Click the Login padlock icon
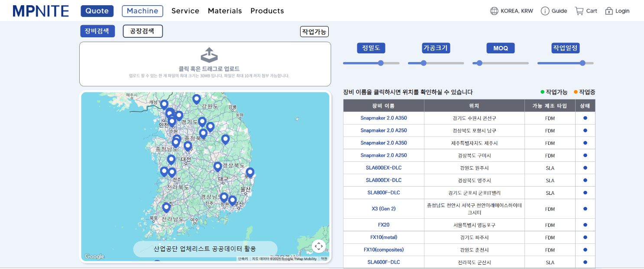This screenshot has width=644, height=269. pyautogui.click(x=609, y=11)
